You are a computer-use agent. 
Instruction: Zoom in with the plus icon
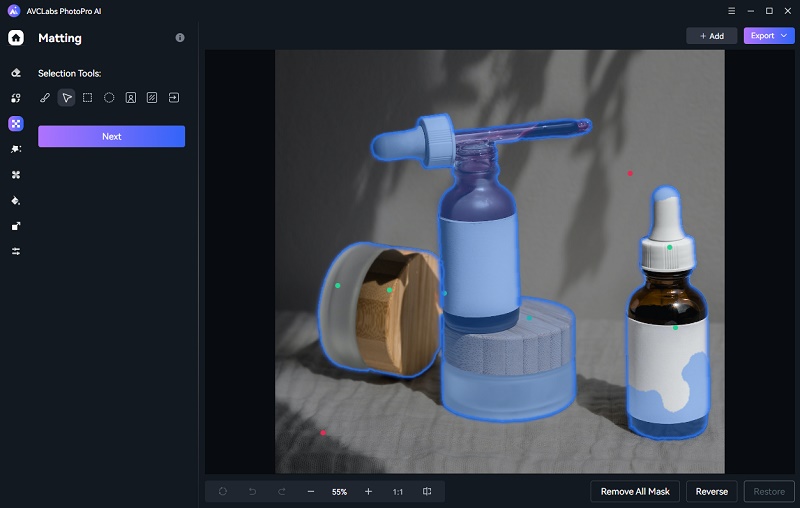[368, 492]
